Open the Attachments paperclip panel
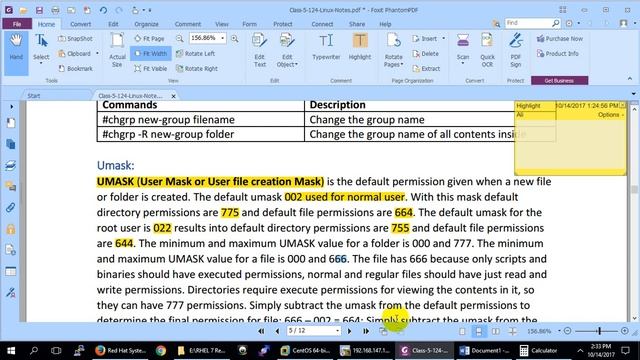The image size is (640, 360). (x=11, y=207)
